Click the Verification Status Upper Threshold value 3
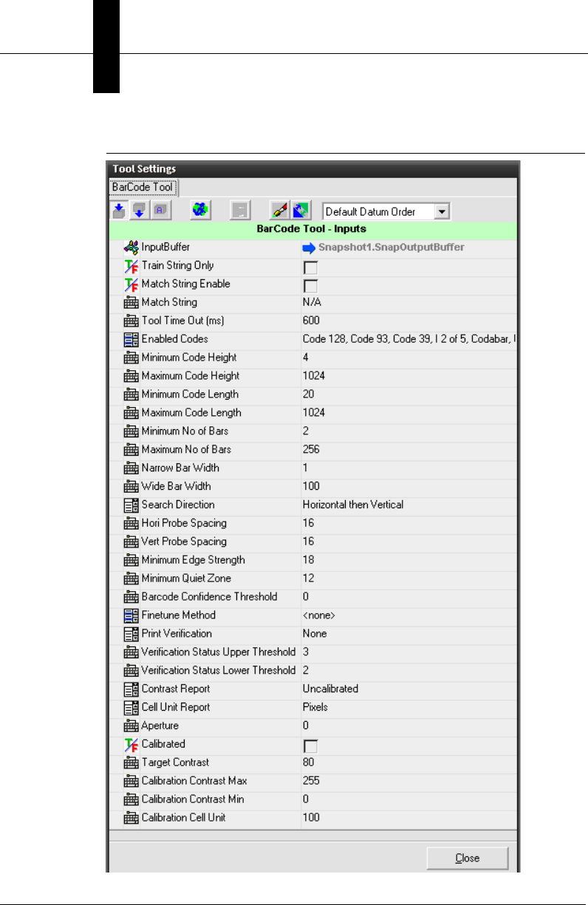Viewport: 588px width, 905px height. point(306,652)
